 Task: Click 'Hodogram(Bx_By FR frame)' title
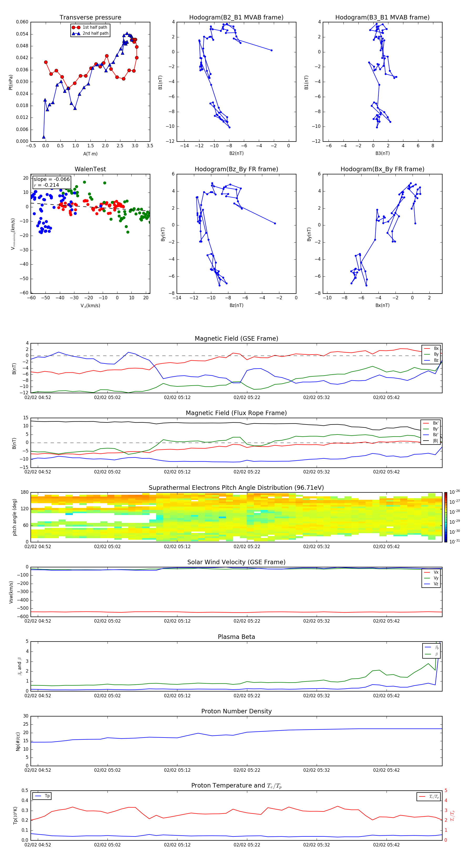(382, 169)
